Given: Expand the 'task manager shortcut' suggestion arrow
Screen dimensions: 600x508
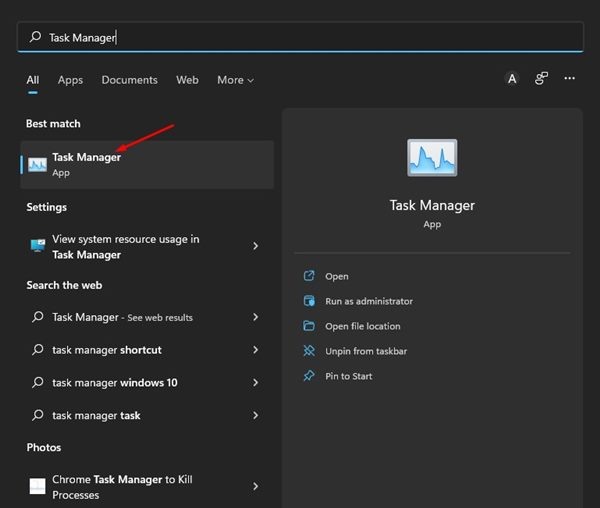Looking at the screenshot, I should click(x=256, y=350).
